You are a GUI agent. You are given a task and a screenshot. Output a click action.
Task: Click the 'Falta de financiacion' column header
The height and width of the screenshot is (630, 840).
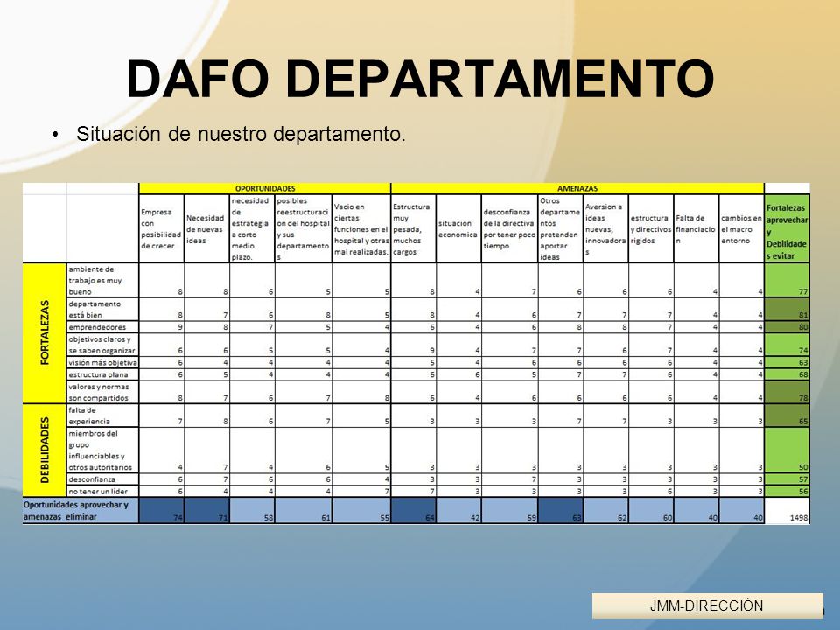point(696,228)
